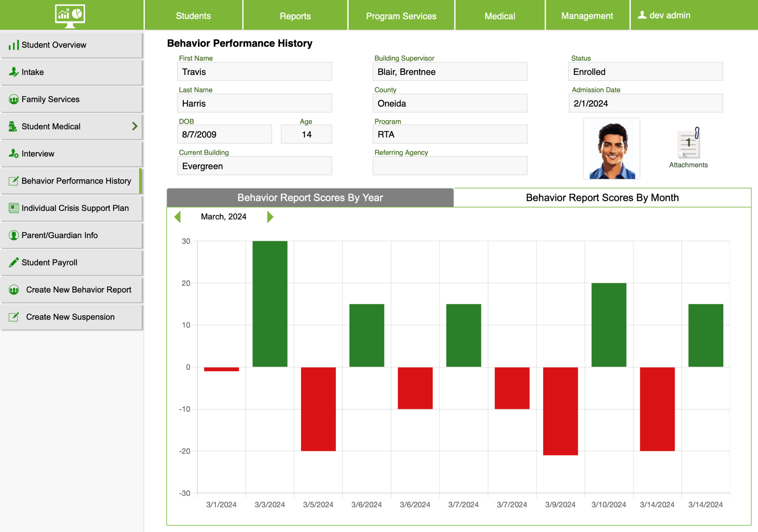Click the Create New Behavior Report icon

click(14, 290)
